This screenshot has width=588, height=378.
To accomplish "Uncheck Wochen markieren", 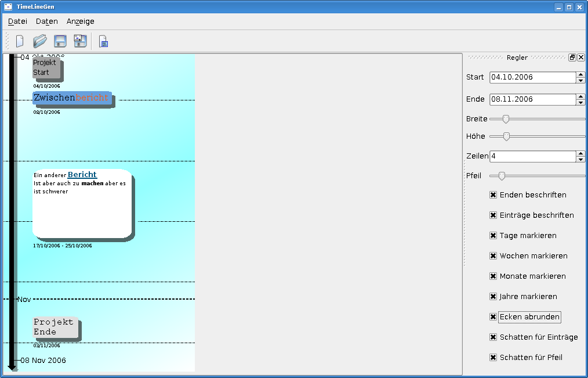I will pos(493,256).
